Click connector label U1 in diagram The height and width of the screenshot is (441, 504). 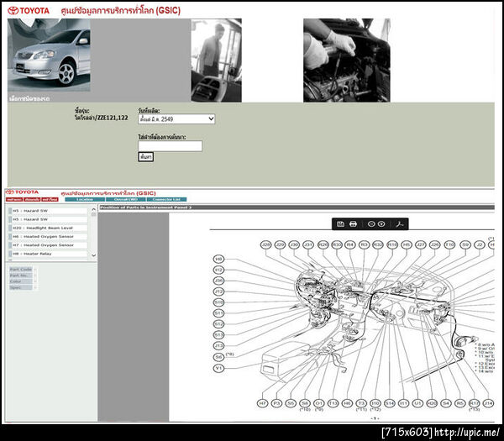(x=417, y=403)
